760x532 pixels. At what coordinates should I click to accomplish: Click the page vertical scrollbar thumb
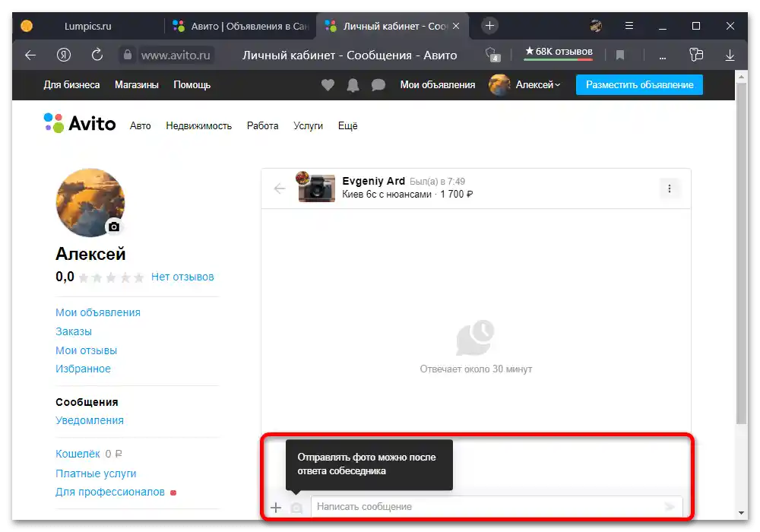pos(741,254)
